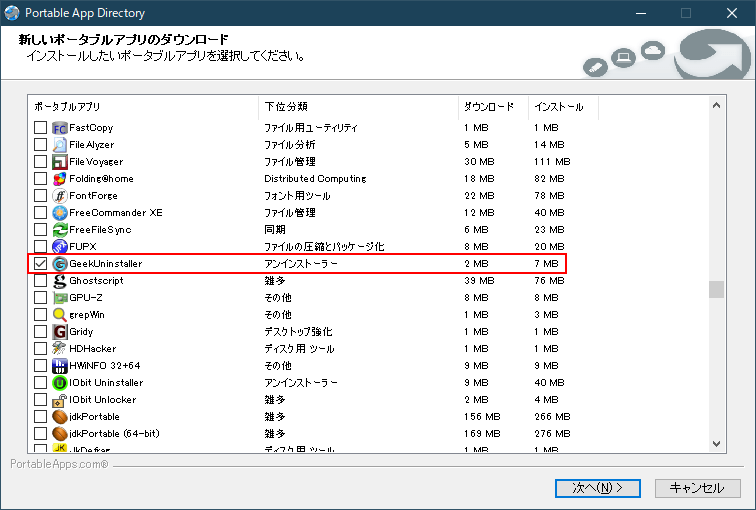This screenshot has height=510, width=756.
Task: Click Distributed Computing category text
Action: coord(315,179)
